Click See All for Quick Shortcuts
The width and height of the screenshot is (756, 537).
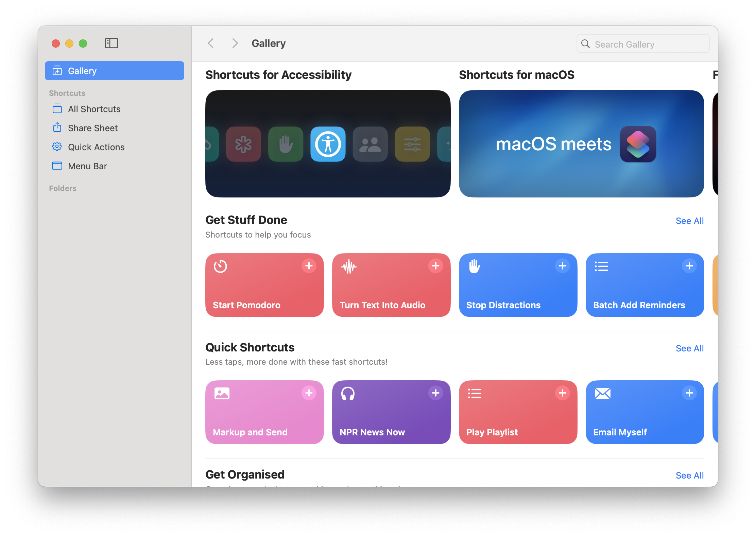pos(689,348)
